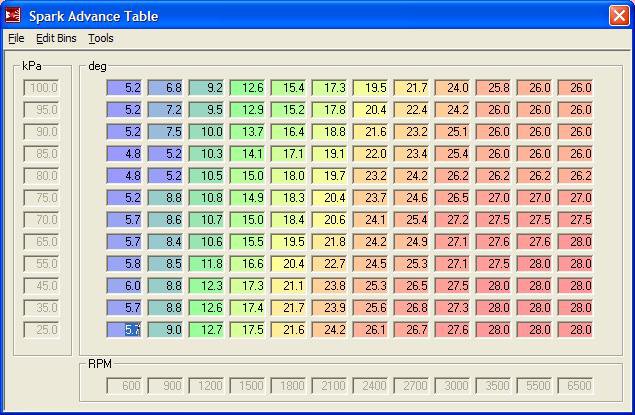Viewport: 635px width, 415px height.
Task: Open the Edit Bins menu
Action: (x=56, y=38)
